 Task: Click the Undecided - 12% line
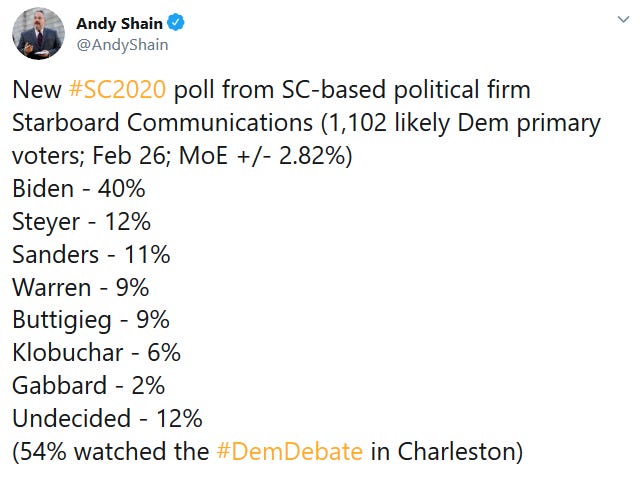(x=107, y=418)
